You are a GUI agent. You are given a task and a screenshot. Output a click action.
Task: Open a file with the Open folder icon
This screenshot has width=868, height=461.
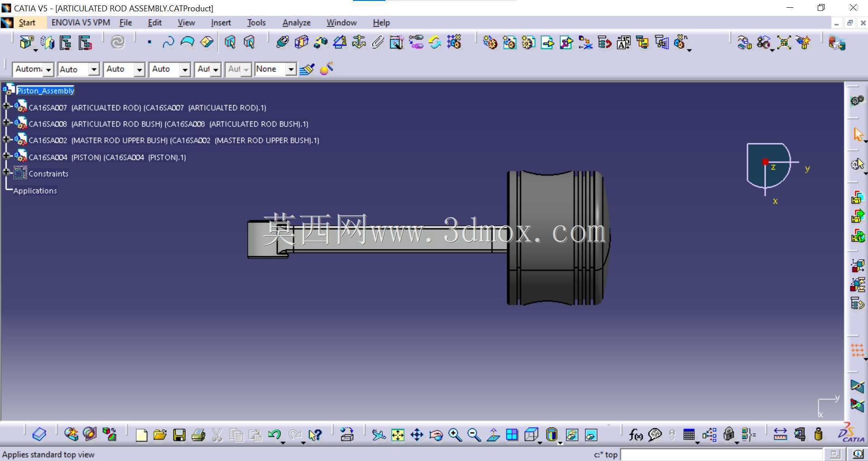pyautogui.click(x=160, y=435)
